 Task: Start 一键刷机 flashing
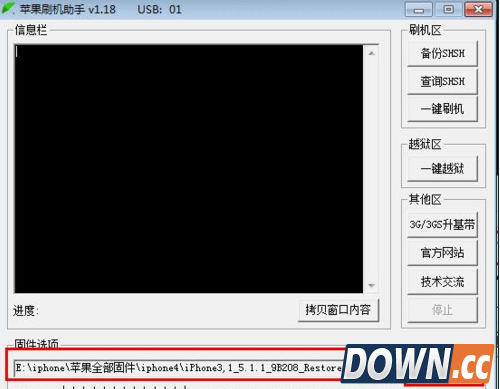(442, 109)
